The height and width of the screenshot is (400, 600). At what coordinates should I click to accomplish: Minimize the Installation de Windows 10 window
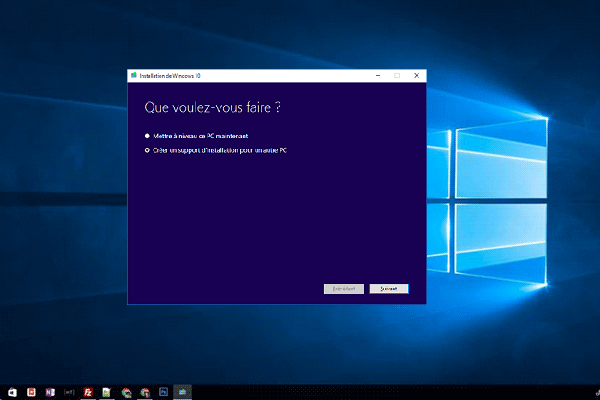378,75
